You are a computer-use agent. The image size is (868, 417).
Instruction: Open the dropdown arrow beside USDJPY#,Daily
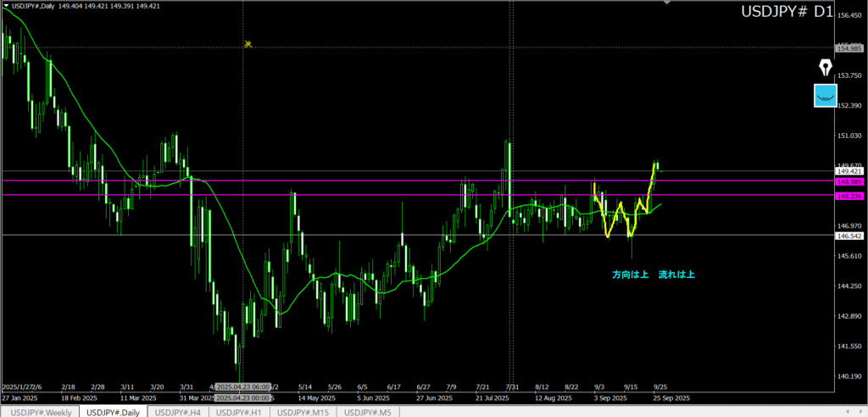pos(6,7)
